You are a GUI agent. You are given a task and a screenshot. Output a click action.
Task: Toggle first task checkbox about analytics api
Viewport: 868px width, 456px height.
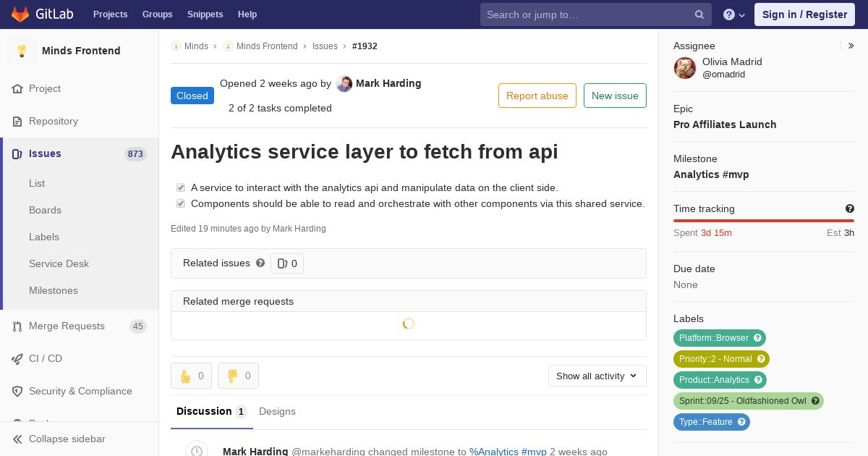181,187
